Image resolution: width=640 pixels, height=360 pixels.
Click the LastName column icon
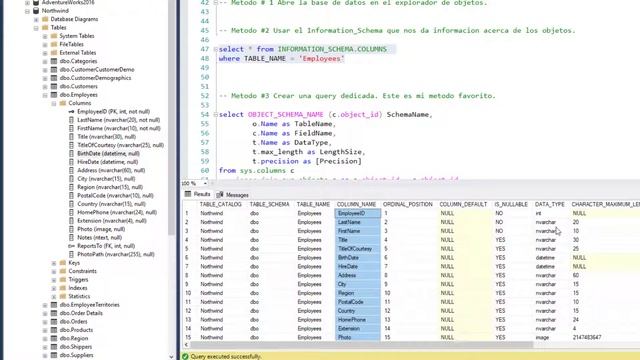point(71,120)
